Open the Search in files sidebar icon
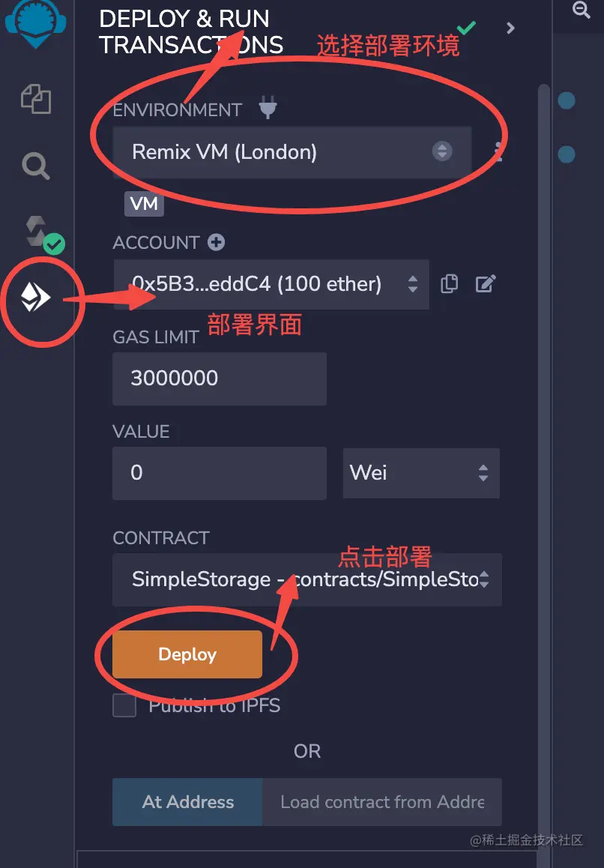The image size is (604, 868). click(36, 166)
